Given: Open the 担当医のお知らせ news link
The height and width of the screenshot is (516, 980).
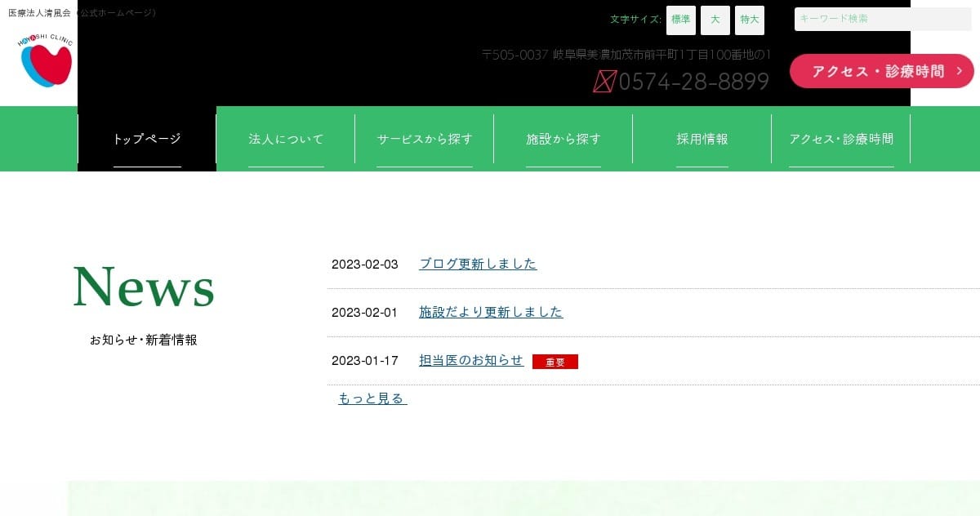Looking at the screenshot, I should click(x=471, y=360).
